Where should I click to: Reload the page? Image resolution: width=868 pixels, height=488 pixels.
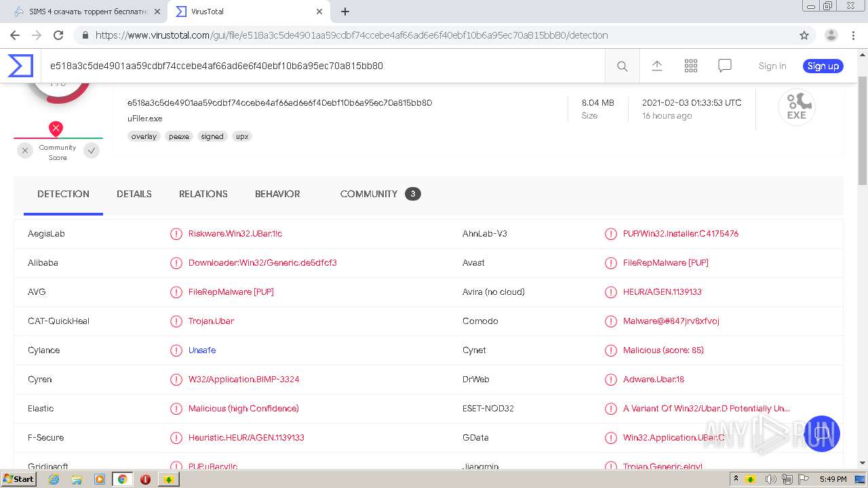pyautogui.click(x=58, y=35)
